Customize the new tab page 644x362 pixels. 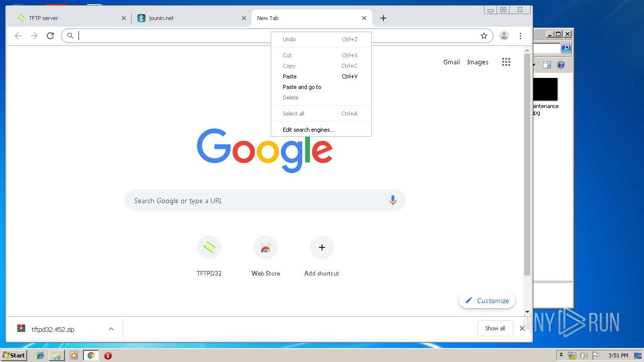[487, 301]
